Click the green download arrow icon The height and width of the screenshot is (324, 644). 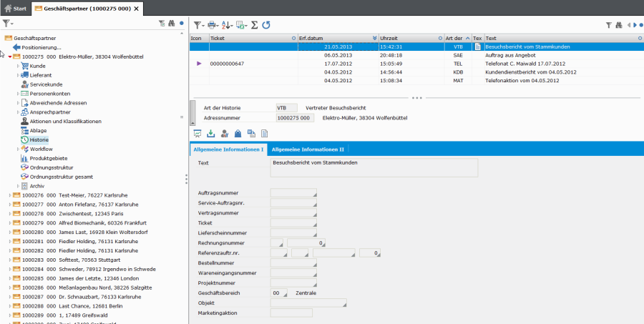click(210, 133)
